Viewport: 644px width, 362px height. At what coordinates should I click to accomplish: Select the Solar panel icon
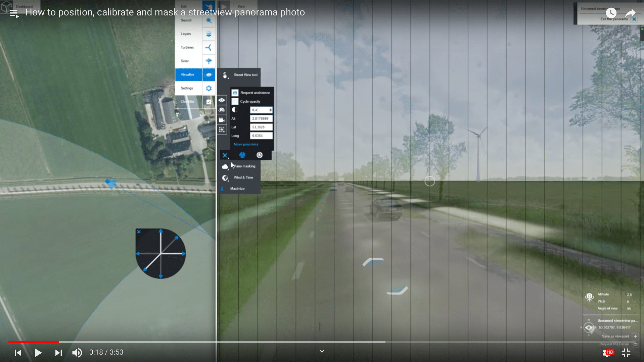click(x=209, y=61)
